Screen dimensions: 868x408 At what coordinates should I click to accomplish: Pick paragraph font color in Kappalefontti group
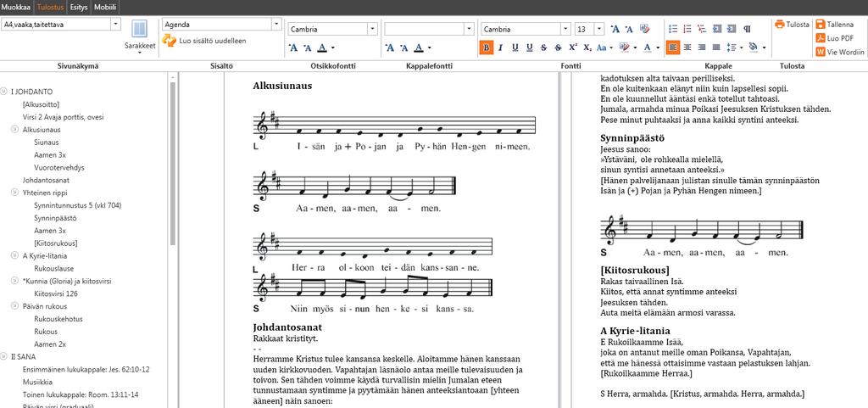point(420,48)
